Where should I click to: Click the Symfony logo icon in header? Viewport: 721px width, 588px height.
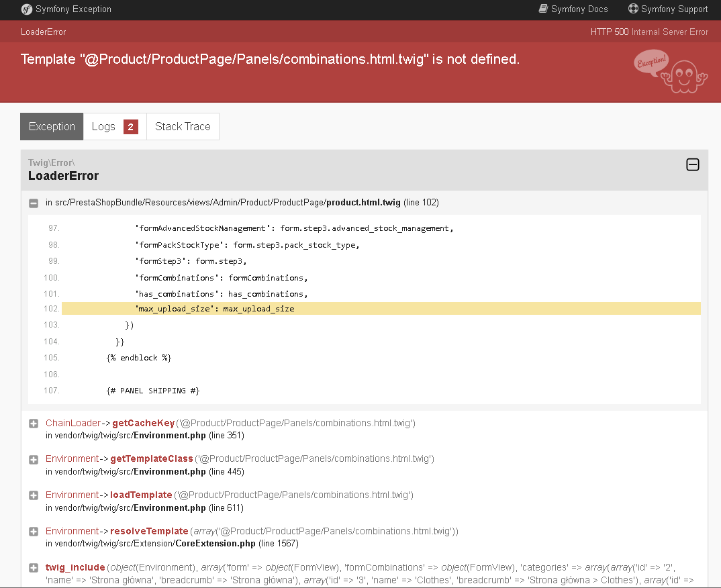(x=27, y=9)
